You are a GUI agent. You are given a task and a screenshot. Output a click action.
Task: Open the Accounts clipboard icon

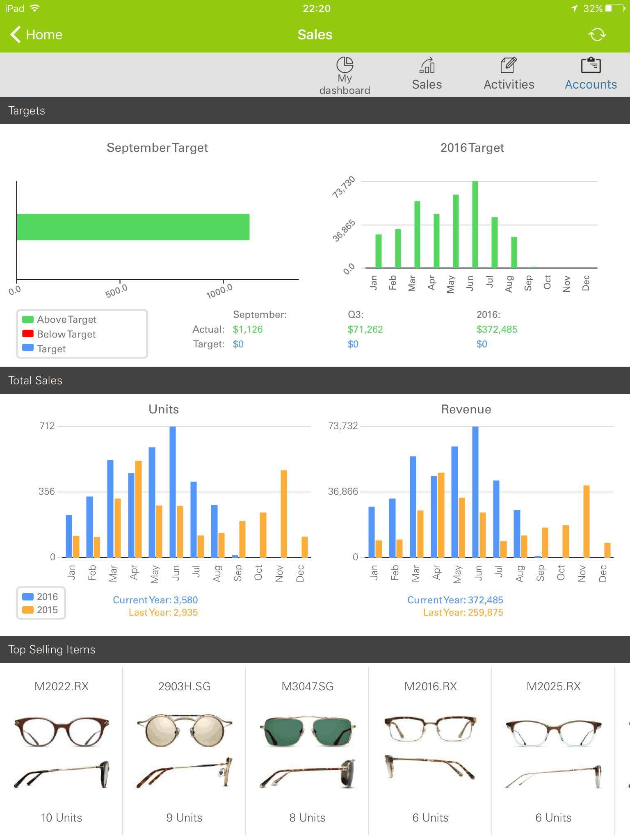pos(591,65)
